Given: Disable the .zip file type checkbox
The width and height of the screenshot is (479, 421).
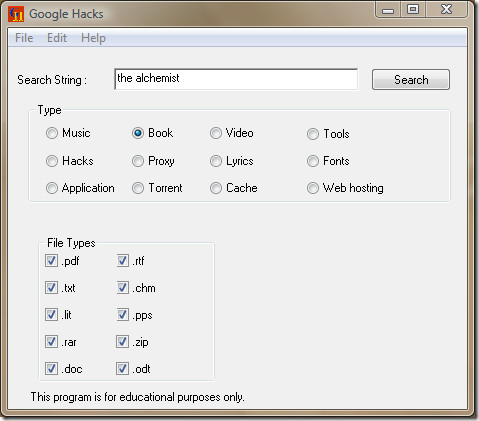Looking at the screenshot, I should pyautogui.click(x=122, y=342).
